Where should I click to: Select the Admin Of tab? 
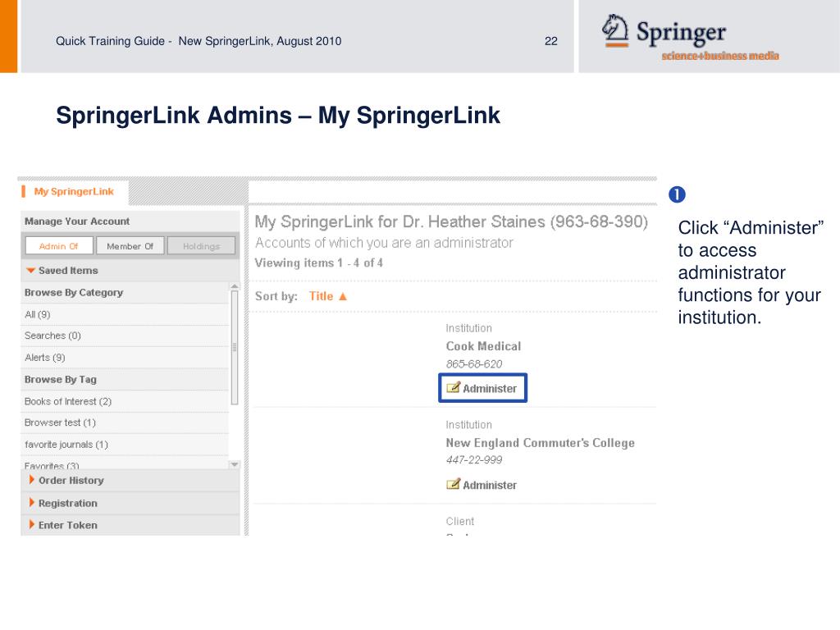coord(59,246)
